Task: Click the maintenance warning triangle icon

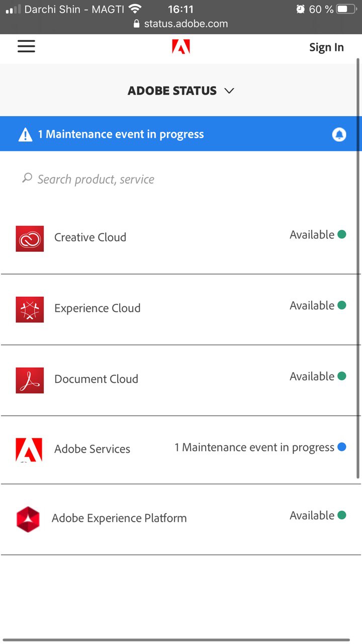Action: [x=25, y=134]
